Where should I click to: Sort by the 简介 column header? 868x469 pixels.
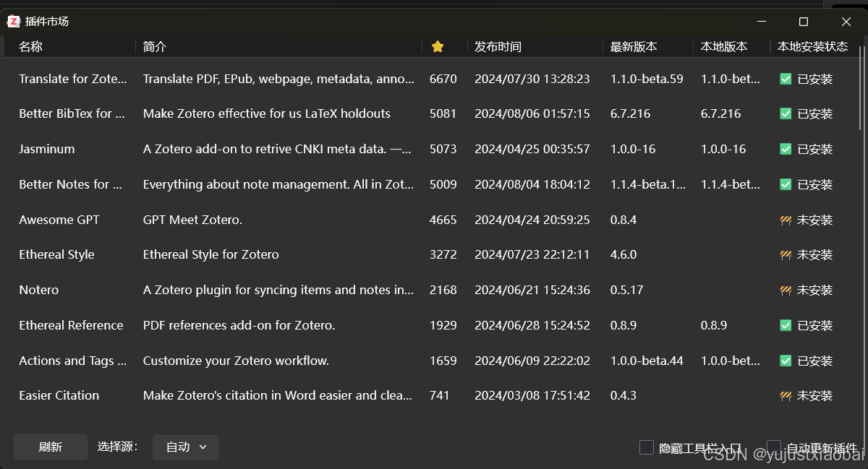155,46
